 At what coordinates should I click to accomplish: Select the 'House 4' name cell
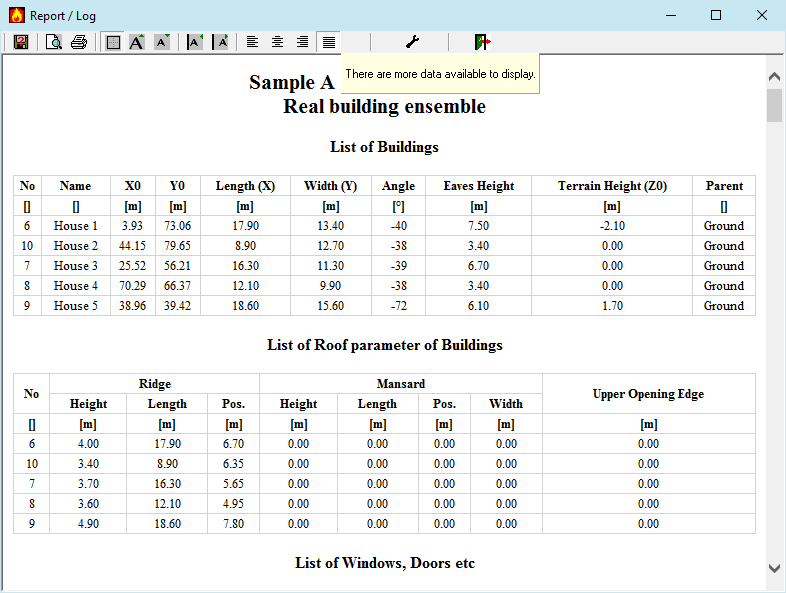(x=76, y=286)
